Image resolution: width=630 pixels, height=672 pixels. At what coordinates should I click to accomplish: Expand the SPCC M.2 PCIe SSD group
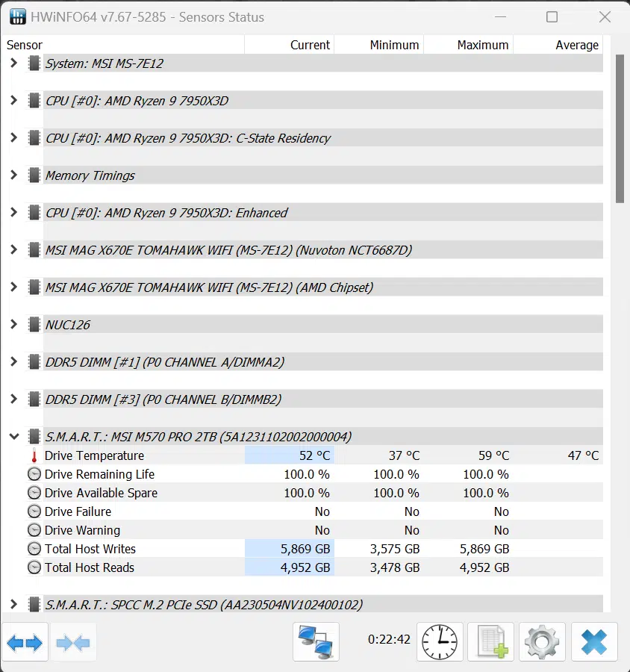(13, 605)
